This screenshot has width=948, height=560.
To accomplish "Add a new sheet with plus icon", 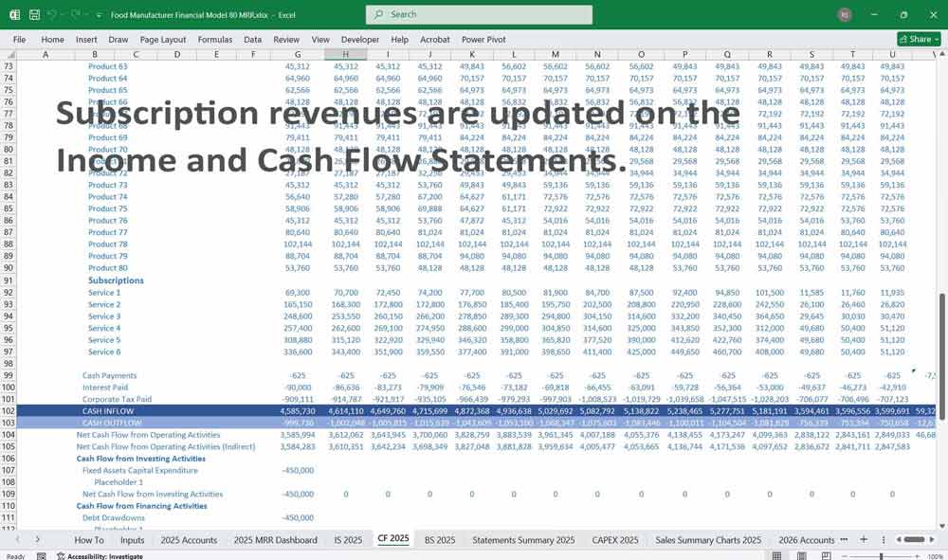I will point(863,539).
